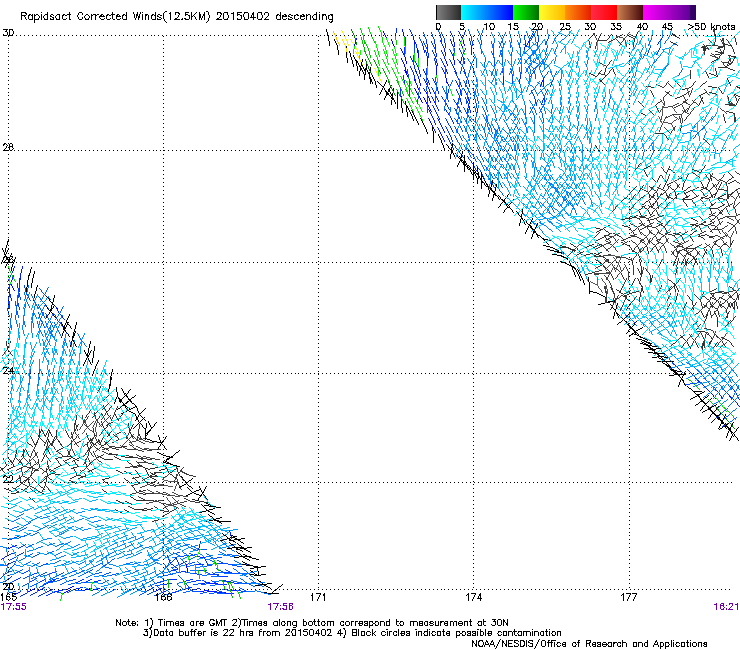Click the legend tick label '10'
Viewport: 740px width, 650px height.
pos(489,27)
